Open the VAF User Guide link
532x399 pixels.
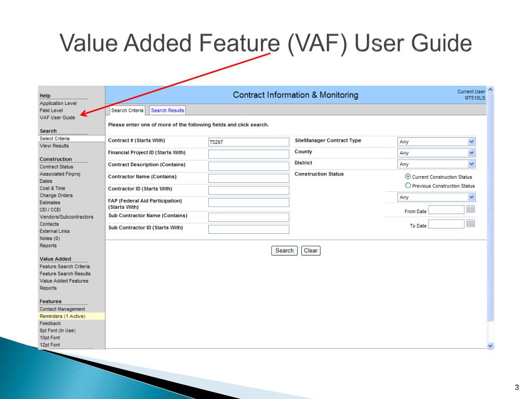click(x=57, y=117)
